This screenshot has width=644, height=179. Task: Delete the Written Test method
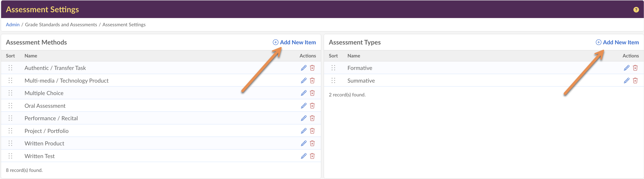(x=312, y=156)
